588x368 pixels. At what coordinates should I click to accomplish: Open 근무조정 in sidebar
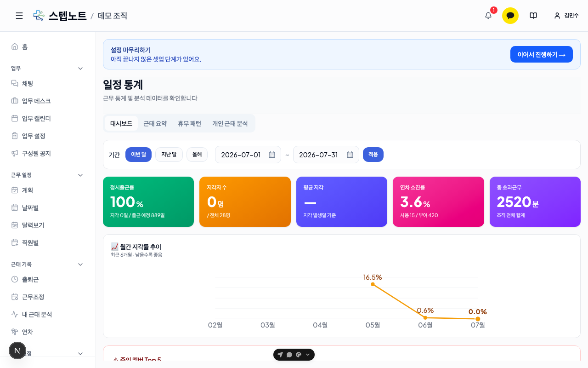(48, 297)
